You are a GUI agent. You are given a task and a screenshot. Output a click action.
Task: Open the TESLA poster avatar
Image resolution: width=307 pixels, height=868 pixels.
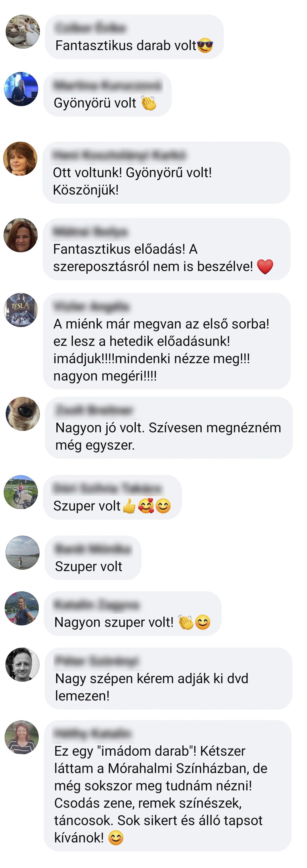click(21, 310)
